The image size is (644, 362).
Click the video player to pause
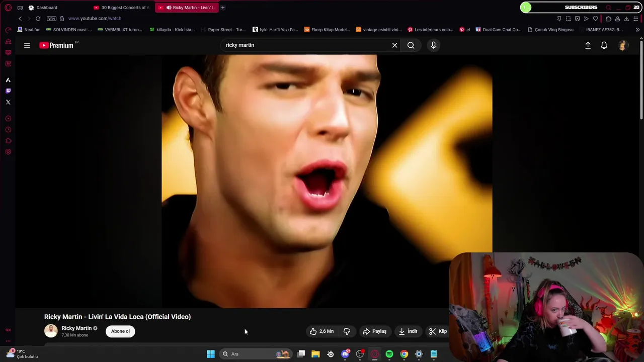(327, 181)
